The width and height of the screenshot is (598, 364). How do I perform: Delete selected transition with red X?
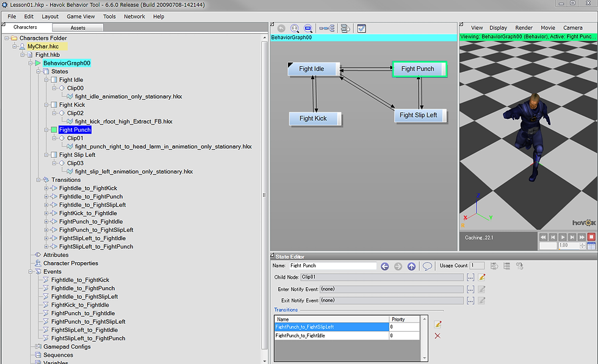click(438, 336)
